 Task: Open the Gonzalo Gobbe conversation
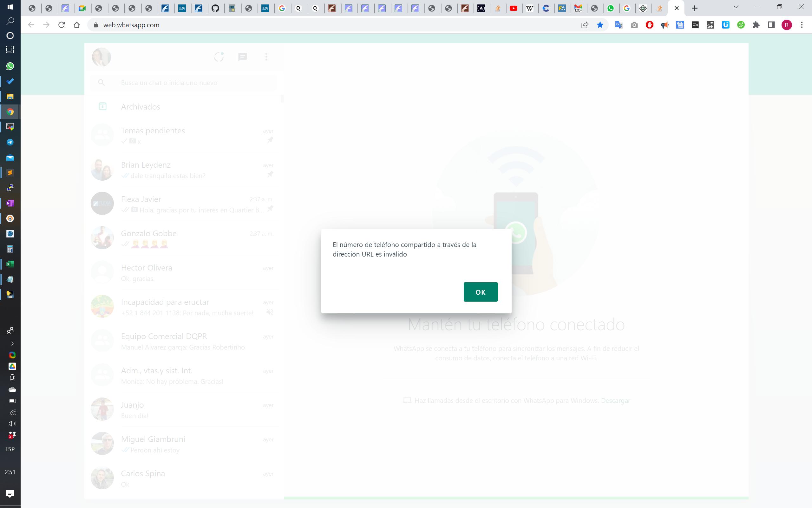[x=183, y=238]
